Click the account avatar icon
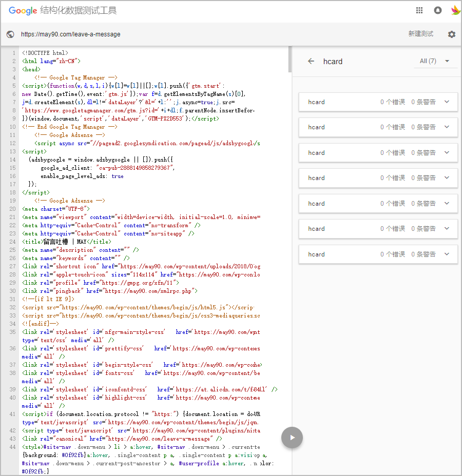 (x=455, y=10)
